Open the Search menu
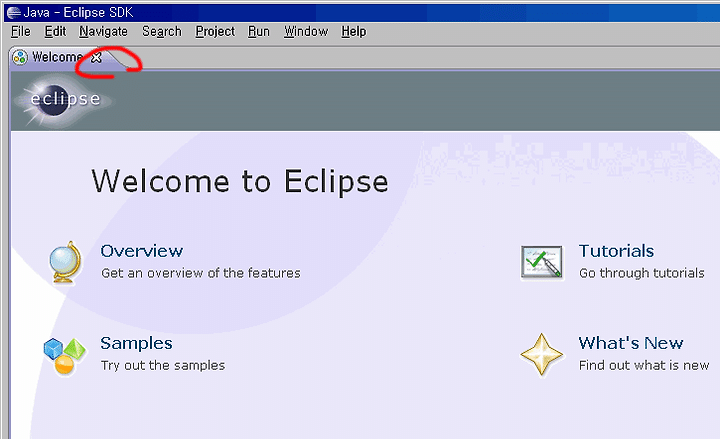Viewport: 720px width, 439px height. click(162, 32)
